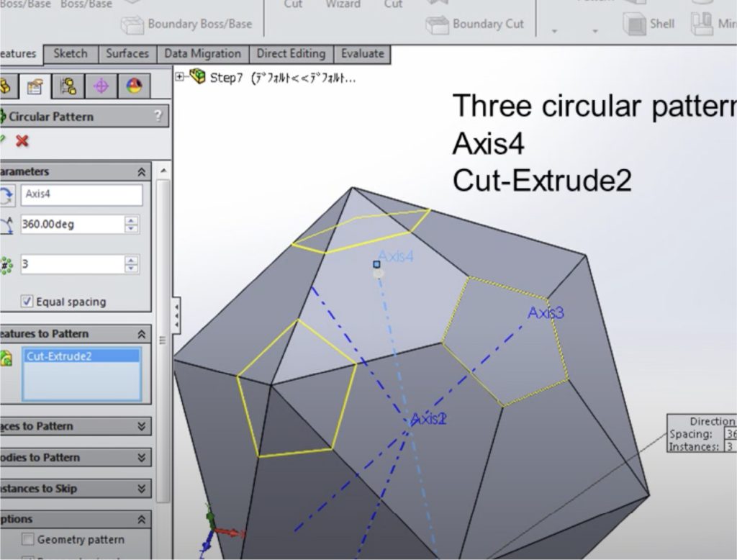Expand the Bodies to Pattern section
737x560 pixels.
[142, 458]
